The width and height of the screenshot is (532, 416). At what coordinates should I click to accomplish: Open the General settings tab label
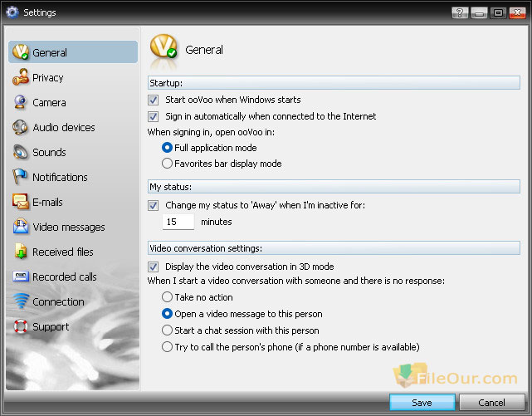[50, 52]
